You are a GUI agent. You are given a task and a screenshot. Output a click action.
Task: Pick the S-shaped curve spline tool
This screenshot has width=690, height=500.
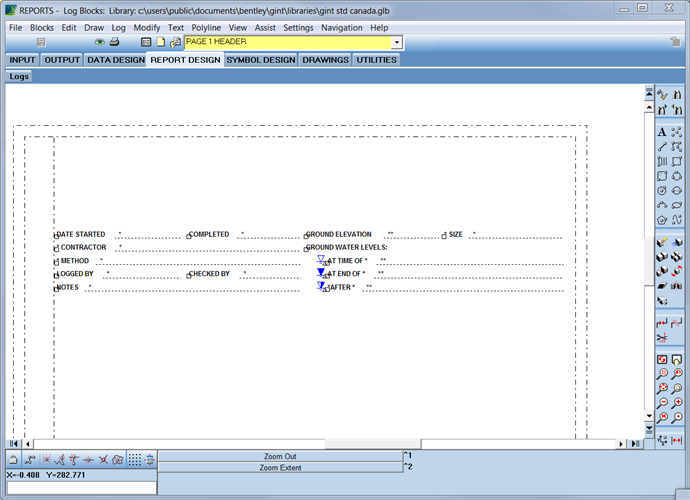click(x=677, y=220)
